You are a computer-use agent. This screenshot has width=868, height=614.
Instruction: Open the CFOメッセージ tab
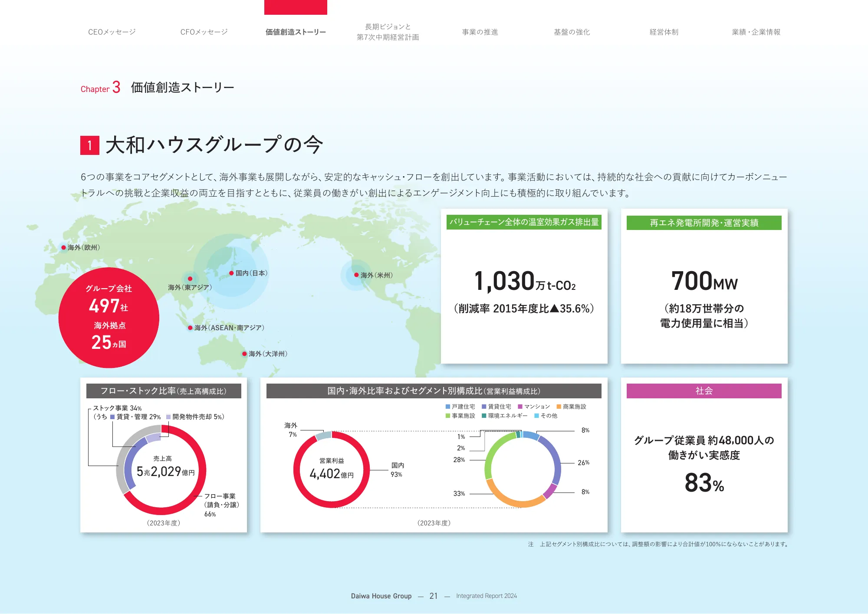204,32
